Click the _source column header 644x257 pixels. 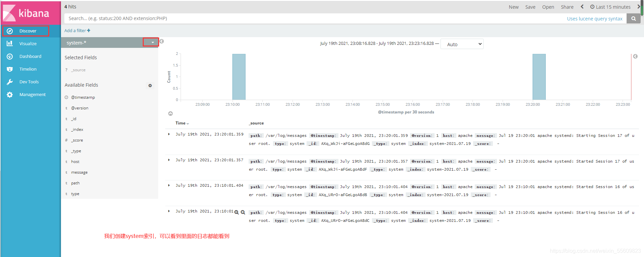(x=256, y=123)
